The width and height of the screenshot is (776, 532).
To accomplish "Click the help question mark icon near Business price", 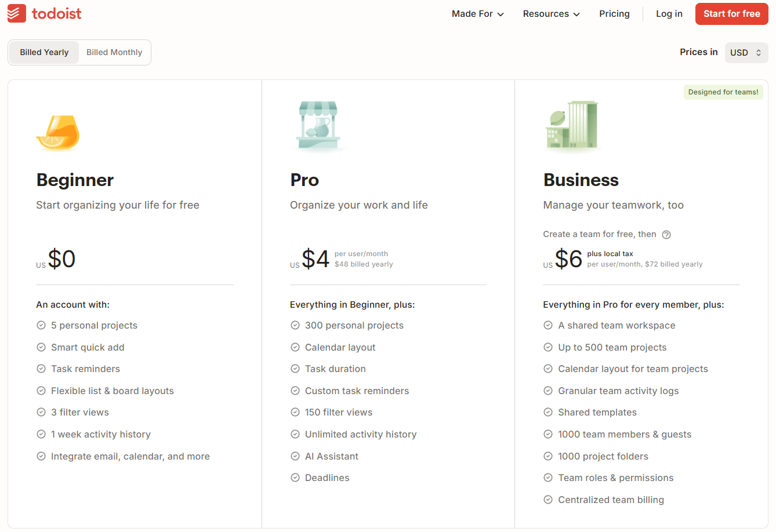I will 666,235.
